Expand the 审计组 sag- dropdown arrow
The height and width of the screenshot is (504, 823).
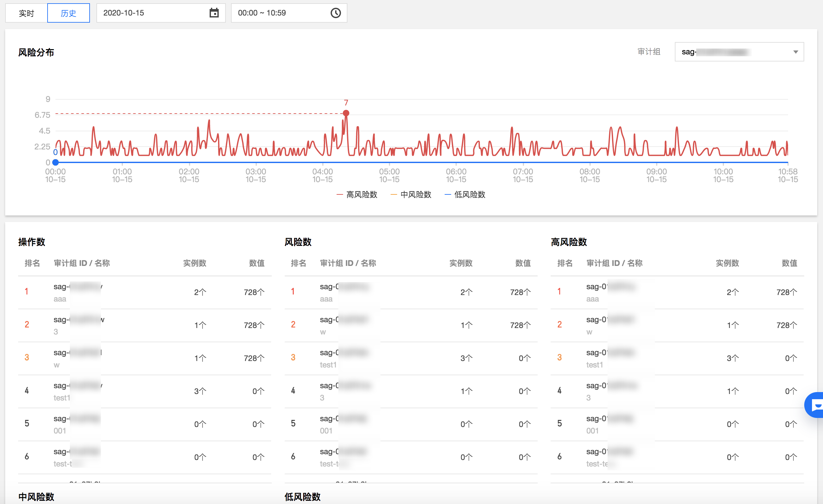click(795, 52)
